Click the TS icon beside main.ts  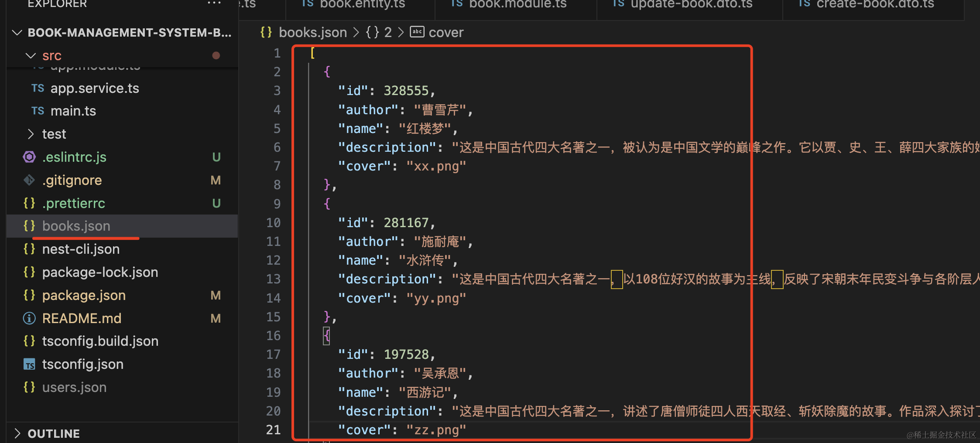click(x=38, y=111)
